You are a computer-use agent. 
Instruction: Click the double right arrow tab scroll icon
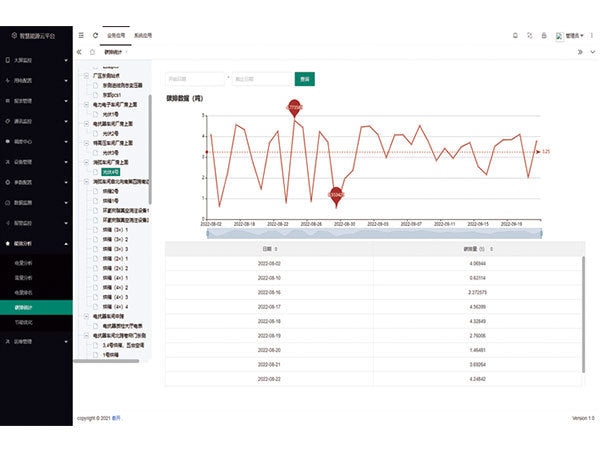click(579, 52)
